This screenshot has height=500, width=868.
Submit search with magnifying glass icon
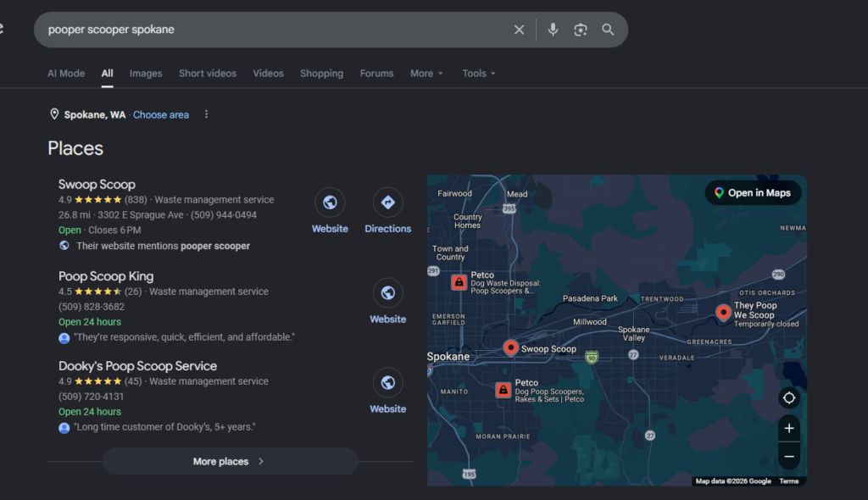[608, 30]
